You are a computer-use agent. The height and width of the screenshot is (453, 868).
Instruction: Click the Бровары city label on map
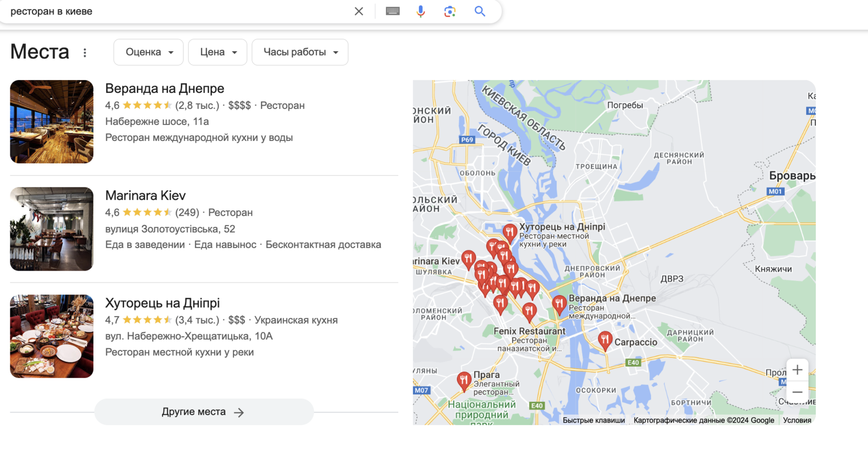[x=792, y=176]
